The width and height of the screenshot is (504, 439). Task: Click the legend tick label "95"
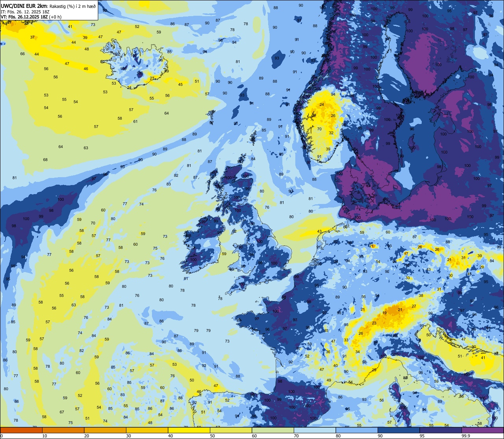coord(422,436)
